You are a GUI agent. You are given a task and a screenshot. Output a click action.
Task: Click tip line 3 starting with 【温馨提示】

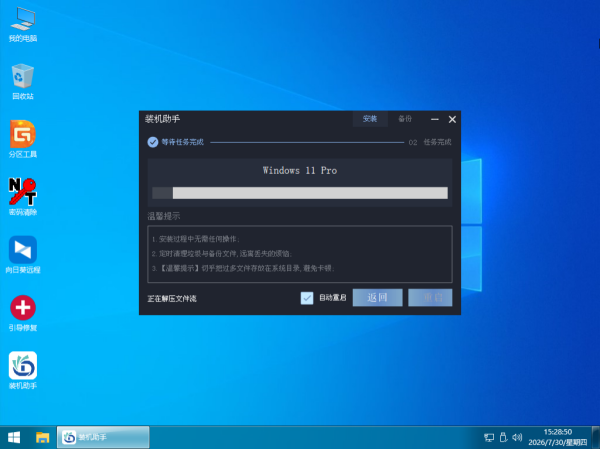coord(243,268)
